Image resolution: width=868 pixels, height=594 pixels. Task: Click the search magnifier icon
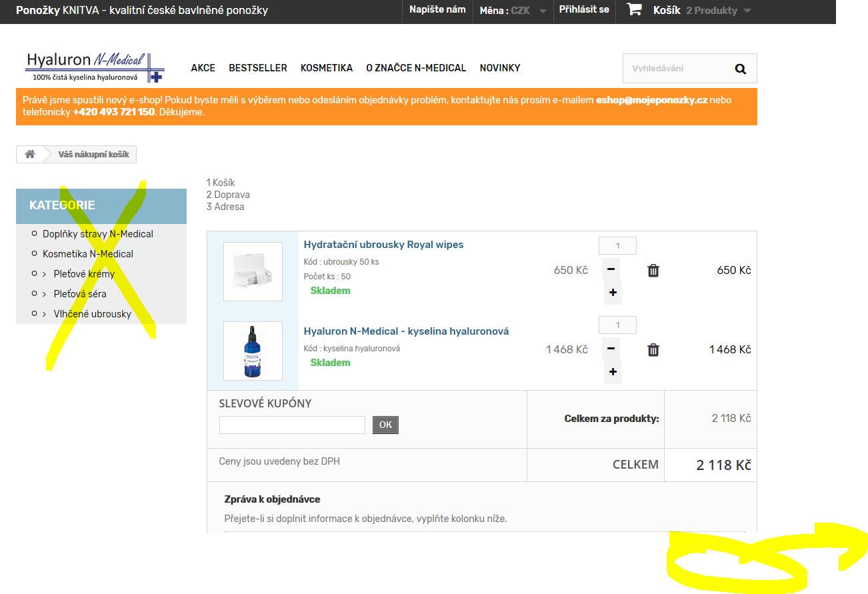740,69
